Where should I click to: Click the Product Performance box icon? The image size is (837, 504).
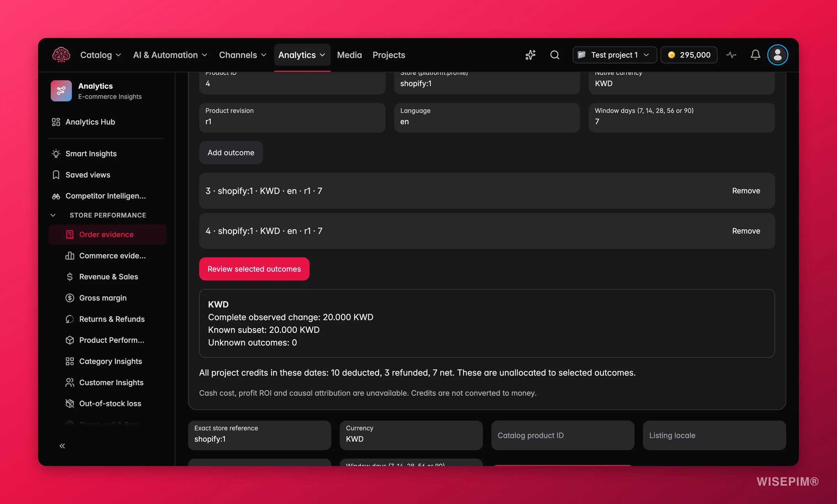click(x=70, y=340)
